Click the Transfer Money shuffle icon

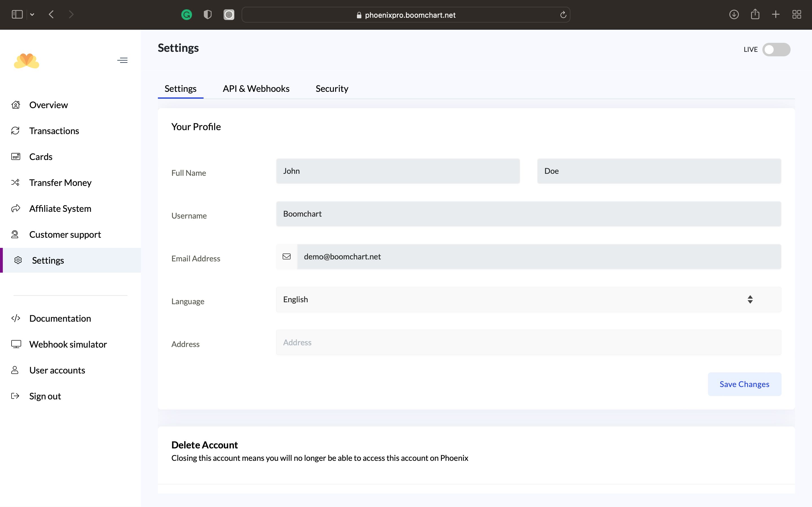16,183
